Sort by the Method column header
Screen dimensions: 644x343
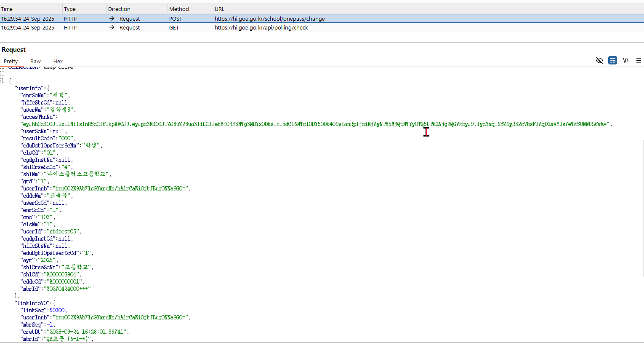pos(179,9)
